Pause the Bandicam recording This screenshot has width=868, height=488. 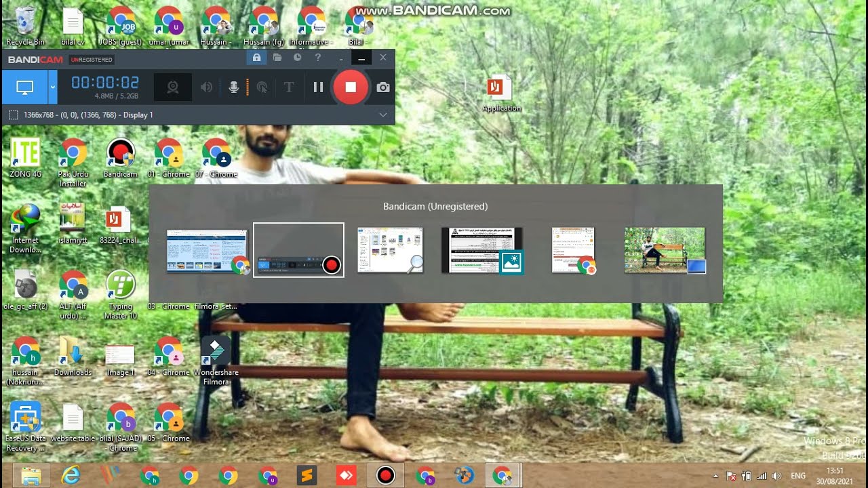pos(317,87)
